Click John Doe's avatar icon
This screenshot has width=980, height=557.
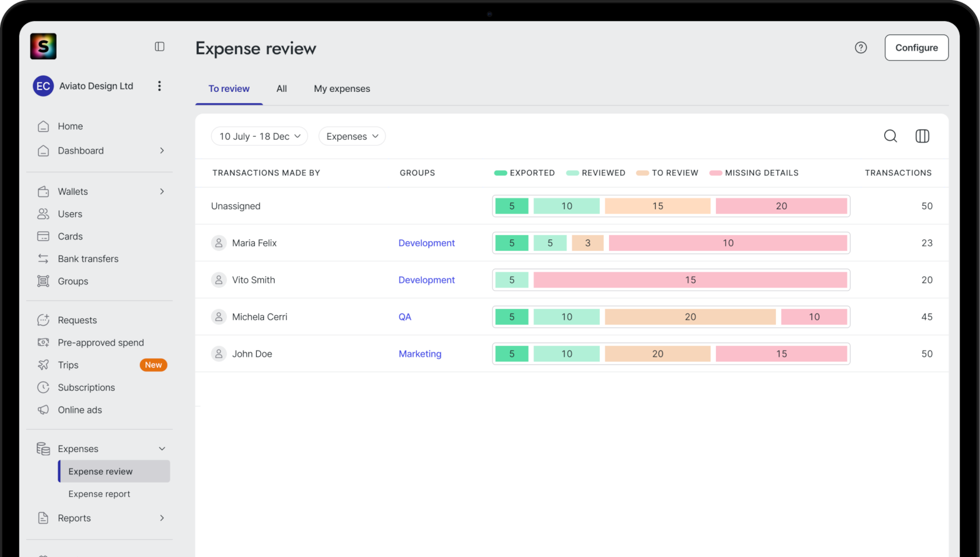tap(218, 353)
